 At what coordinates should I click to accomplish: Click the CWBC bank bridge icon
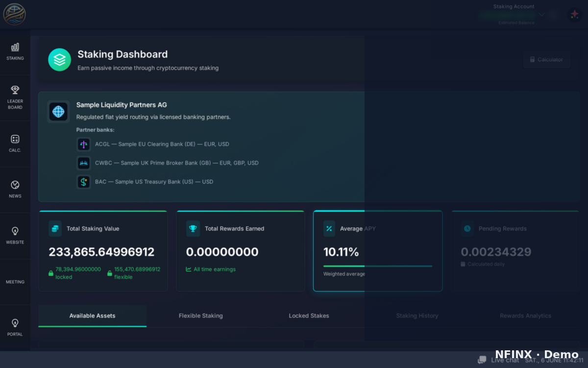click(x=84, y=163)
